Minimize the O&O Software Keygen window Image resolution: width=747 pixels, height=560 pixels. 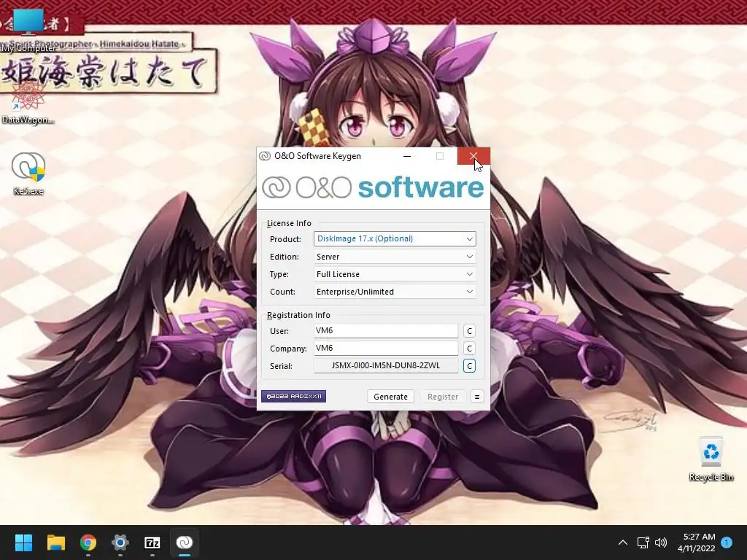(x=407, y=156)
